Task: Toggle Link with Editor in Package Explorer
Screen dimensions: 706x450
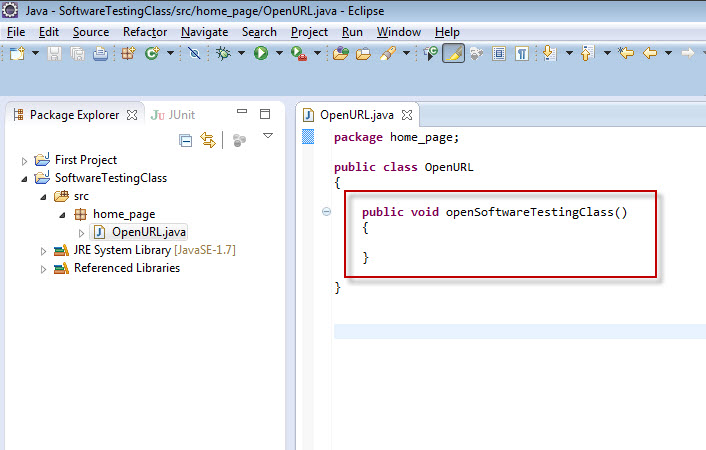Action: click(208, 141)
